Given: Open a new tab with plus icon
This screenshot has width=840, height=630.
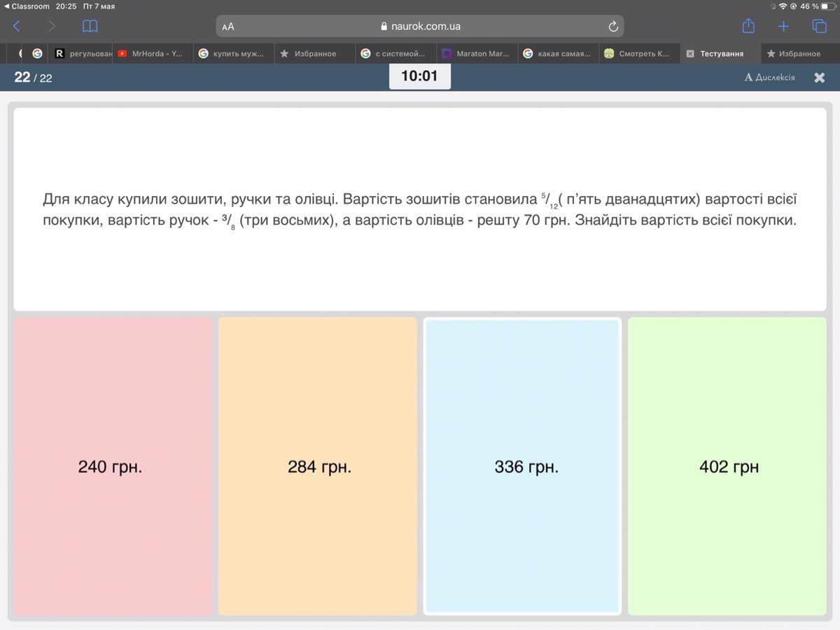Looking at the screenshot, I should pyautogui.click(x=783, y=27).
